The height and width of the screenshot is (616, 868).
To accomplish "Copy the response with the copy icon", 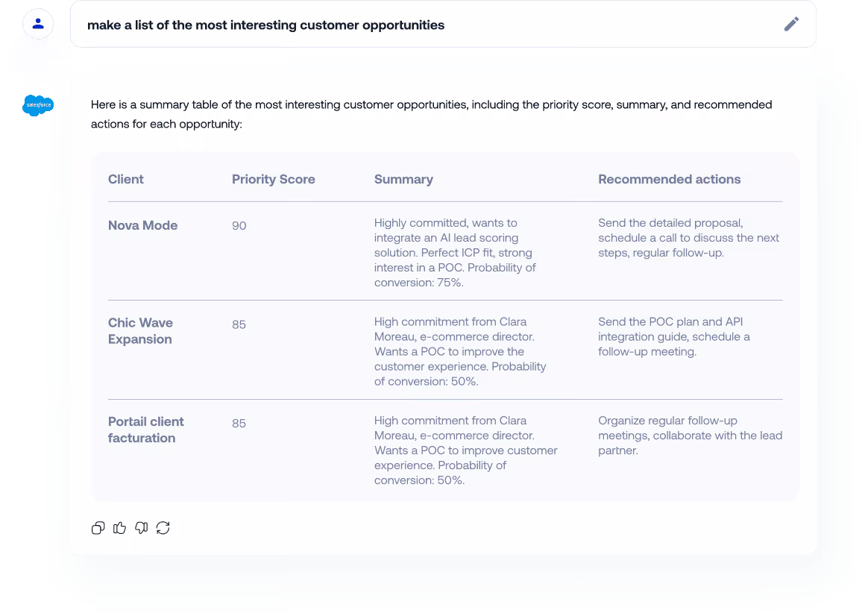I will [x=98, y=528].
